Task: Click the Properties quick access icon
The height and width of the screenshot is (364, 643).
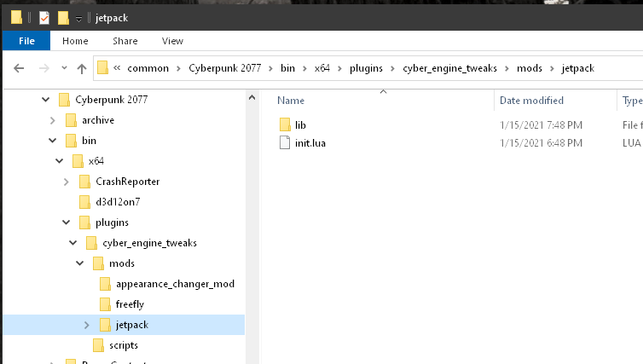Action: tap(44, 18)
